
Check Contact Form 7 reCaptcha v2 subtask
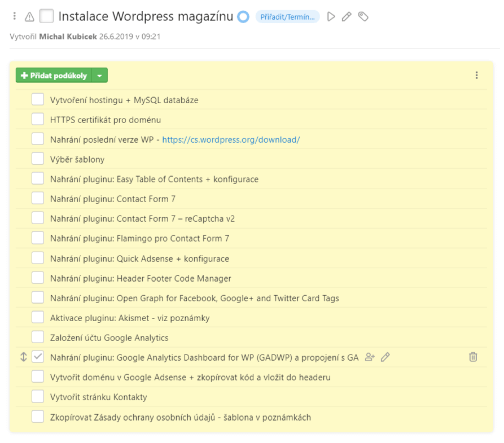[38, 218]
